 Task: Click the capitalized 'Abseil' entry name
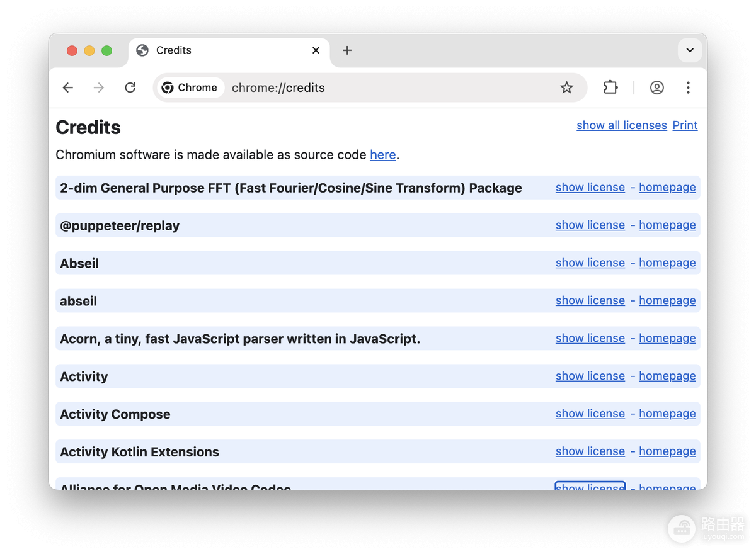(x=79, y=263)
